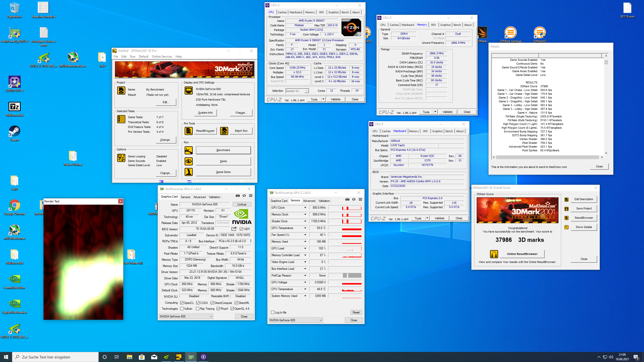The image size is (644, 362).
Task: Click the Windows taskbar search box
Action: tap(55, 357)
